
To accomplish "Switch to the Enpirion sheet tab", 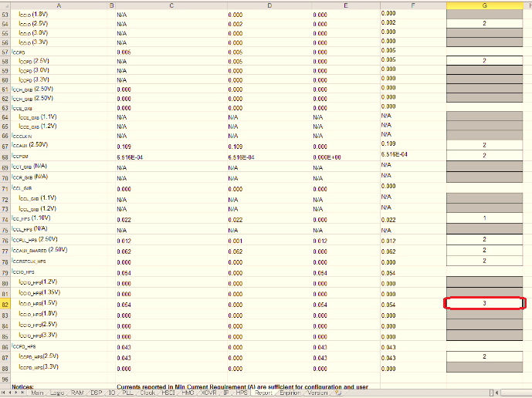I will click(290, 393).
